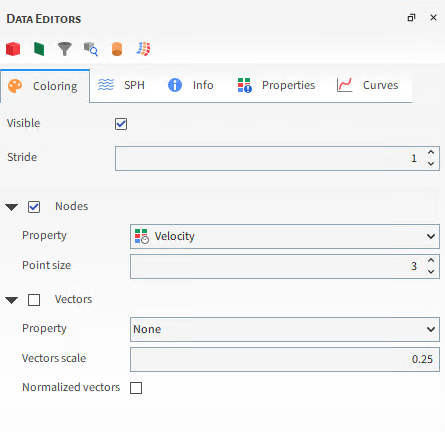Disable the Nodes checkbox
This screenshot has width=445, height=432.
[x=34, y=207]
